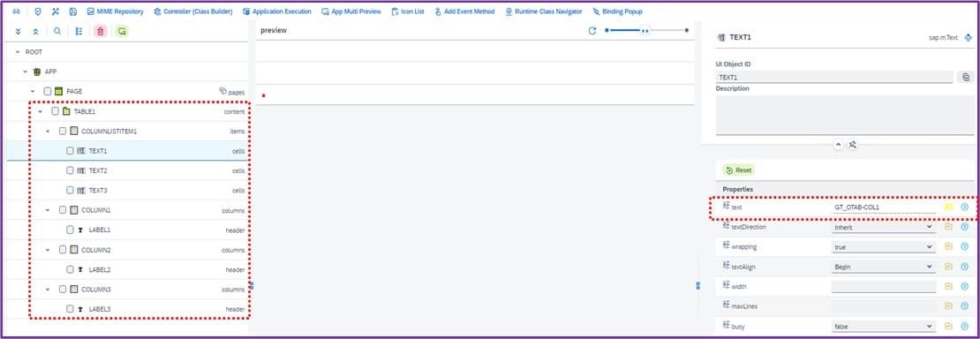Collapse the PAGE node

pyautogui.click(x=33, y=91)
